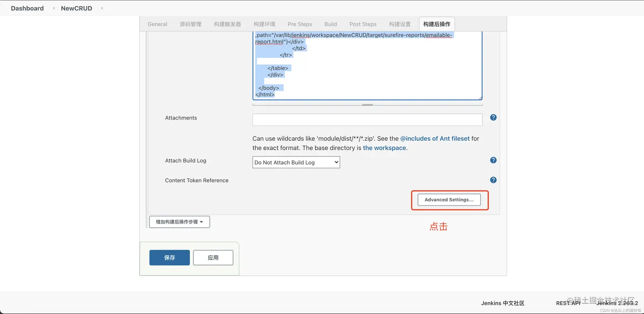Click the 应用 apply button
Image resolution: width=644 pixels, height=314 pixels.
click(213, 257)
